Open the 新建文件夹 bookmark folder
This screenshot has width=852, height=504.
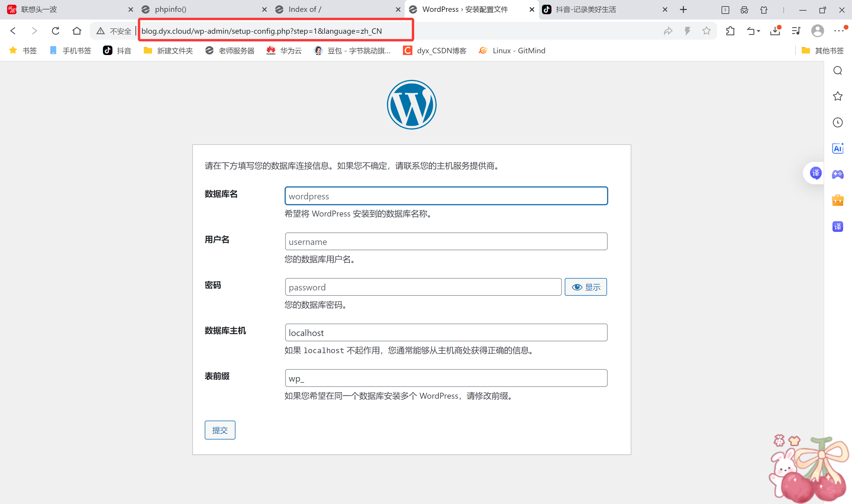[168, 51]
